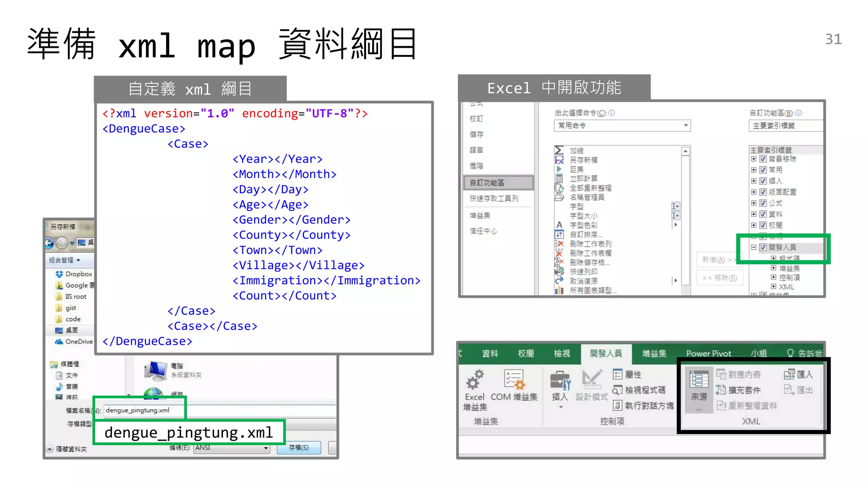Open the 組合管理 dropdown menu
Viewport: 868px width, 488px height.
[x=64, y=260]
